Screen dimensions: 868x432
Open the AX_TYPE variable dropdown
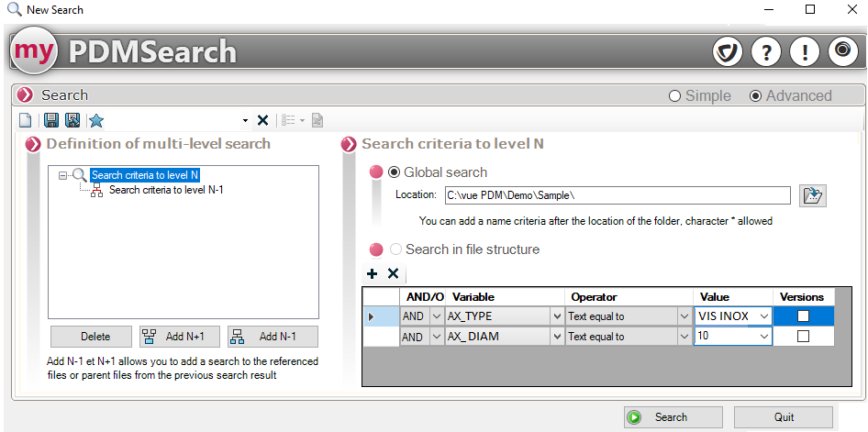click(556, 316)
